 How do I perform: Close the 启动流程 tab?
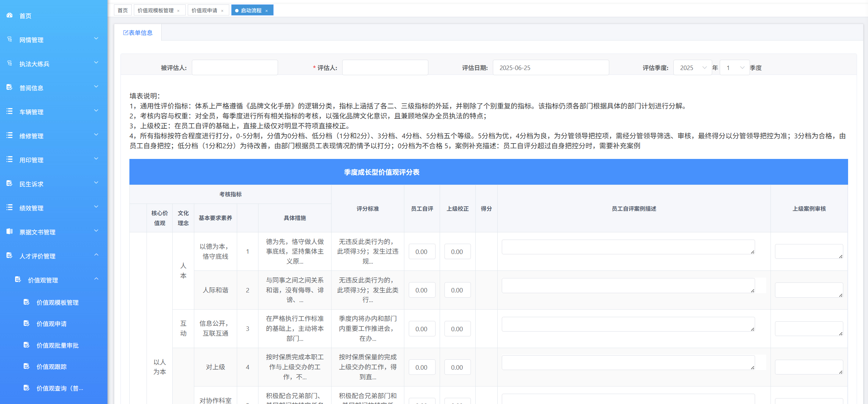coord(267,11)
